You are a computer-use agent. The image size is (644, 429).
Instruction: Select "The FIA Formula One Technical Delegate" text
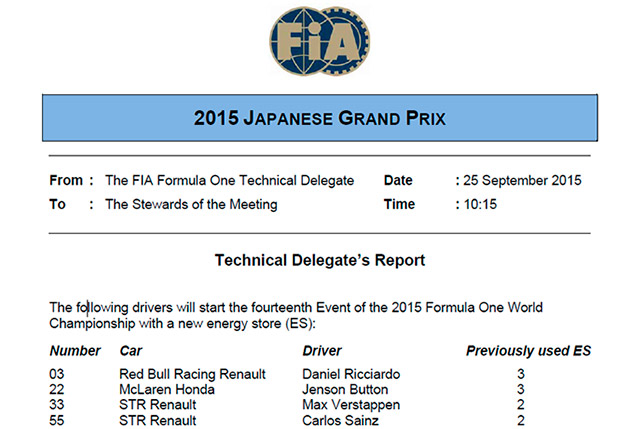(229, 181)
